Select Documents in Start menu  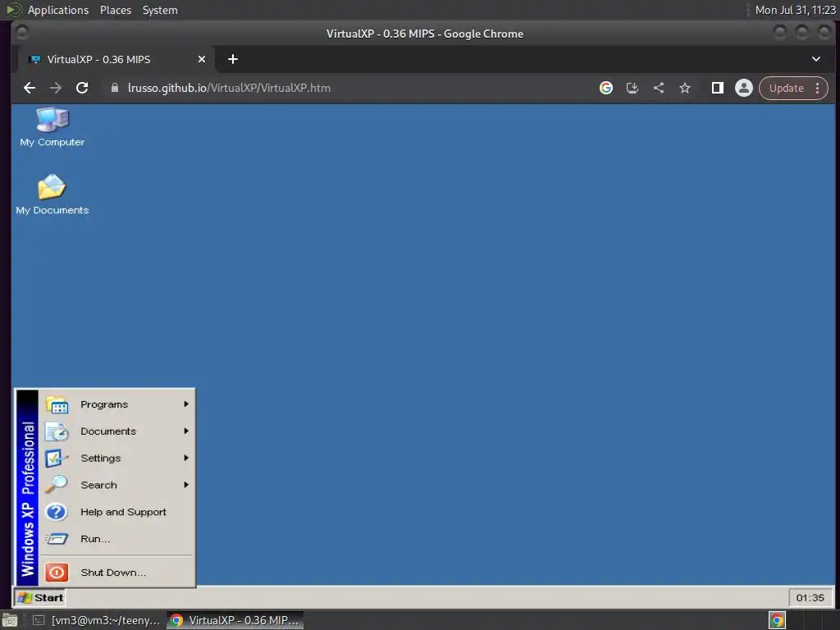116,431
